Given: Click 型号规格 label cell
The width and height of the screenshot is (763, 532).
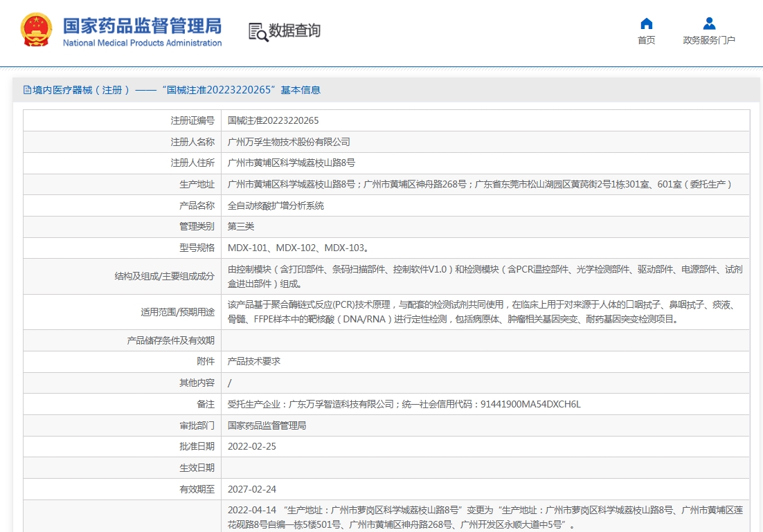Looking at the screenshot, I should point(122,248).
